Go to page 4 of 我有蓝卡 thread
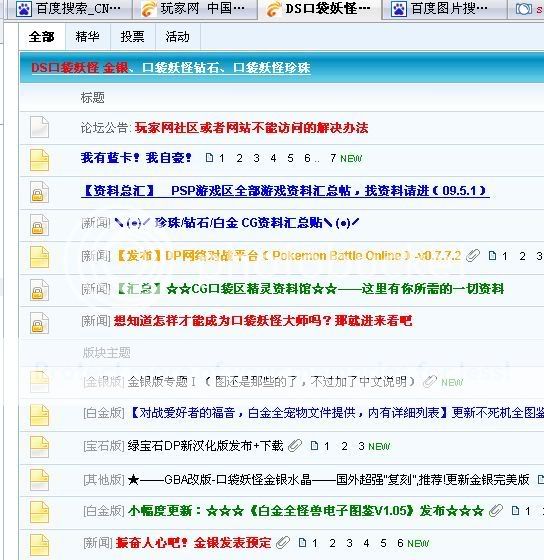This screenshot has height=560, width=544. (x=273, y=158)
